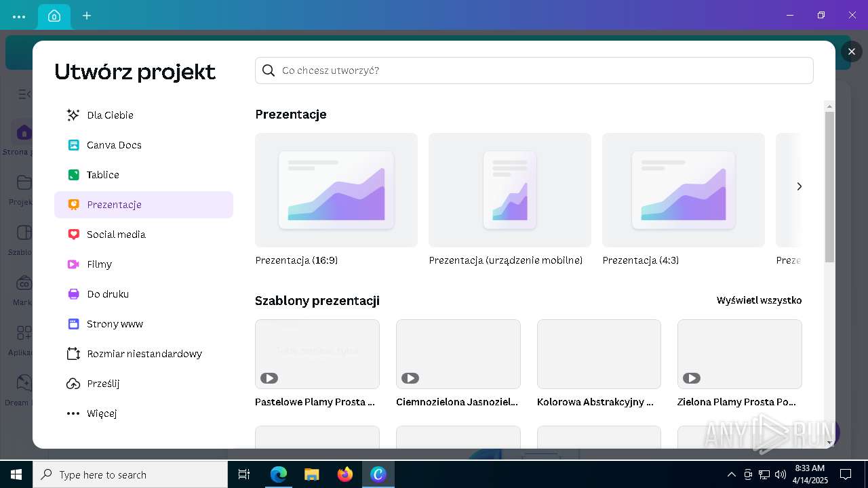
Task: Click the Szablony prezentacji heading
Action: 317,300
